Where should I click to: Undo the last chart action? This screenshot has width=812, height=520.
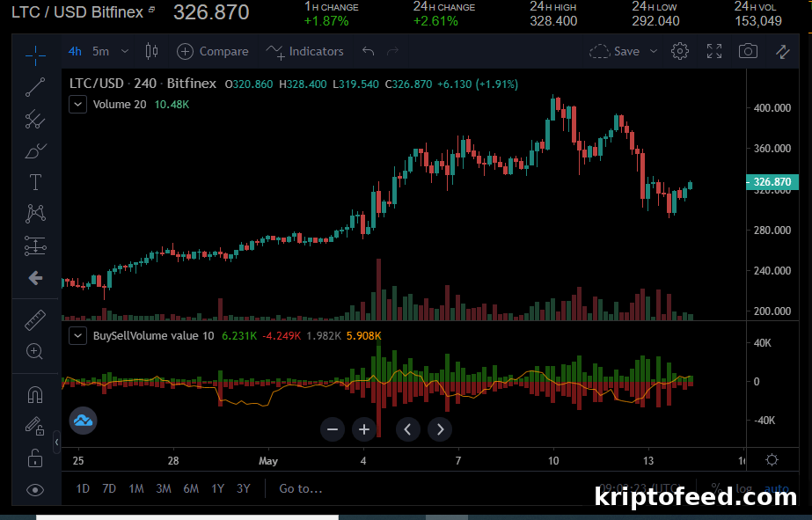tap(369, 51)
